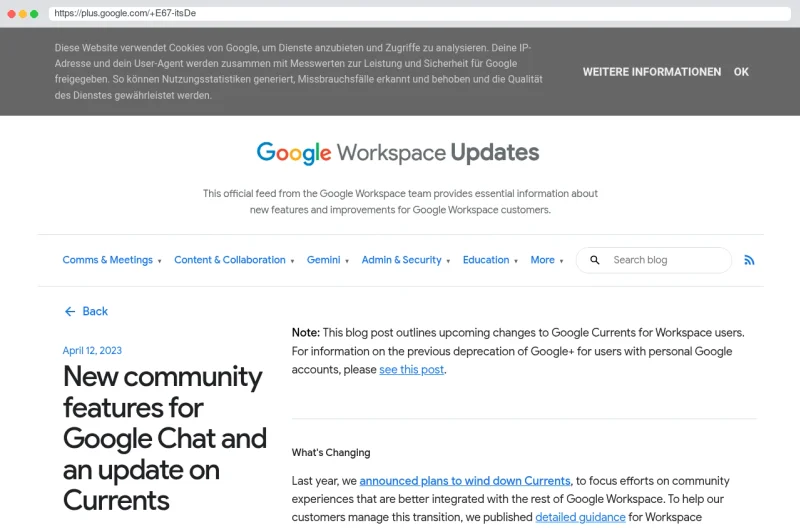Click the RSS feed icon
800x528 pixels.
749,260
